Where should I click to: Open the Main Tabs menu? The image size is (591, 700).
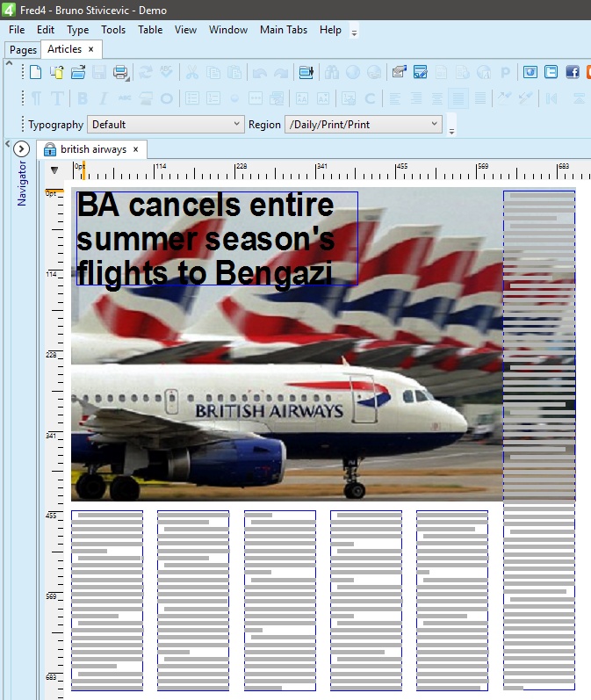284,30
